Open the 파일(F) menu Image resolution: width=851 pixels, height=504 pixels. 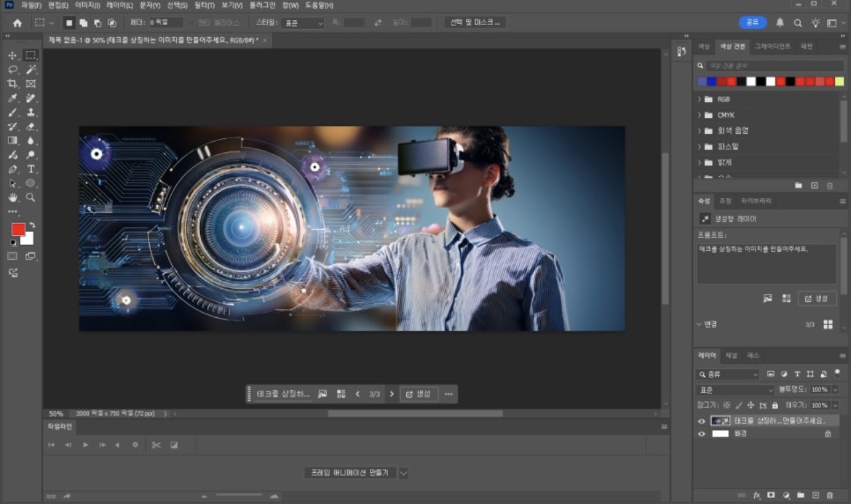31,5
